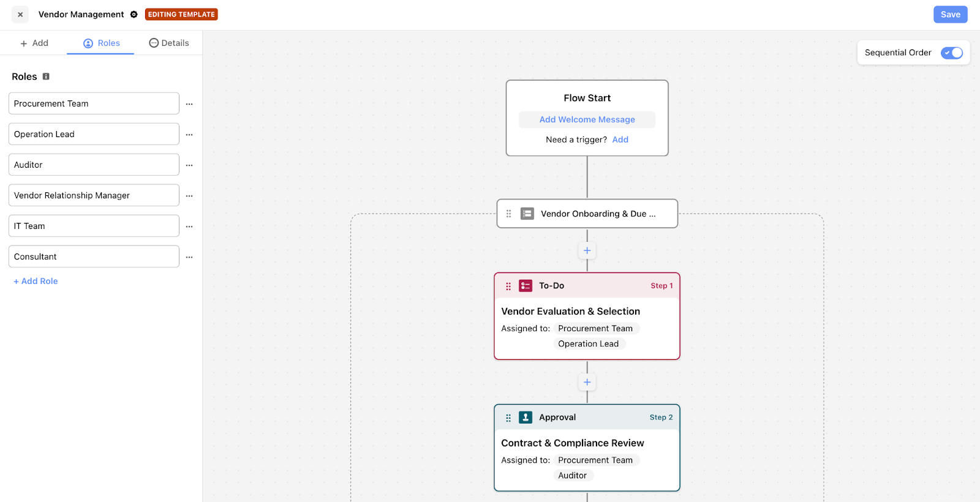Click the Save button

point(950,15)
